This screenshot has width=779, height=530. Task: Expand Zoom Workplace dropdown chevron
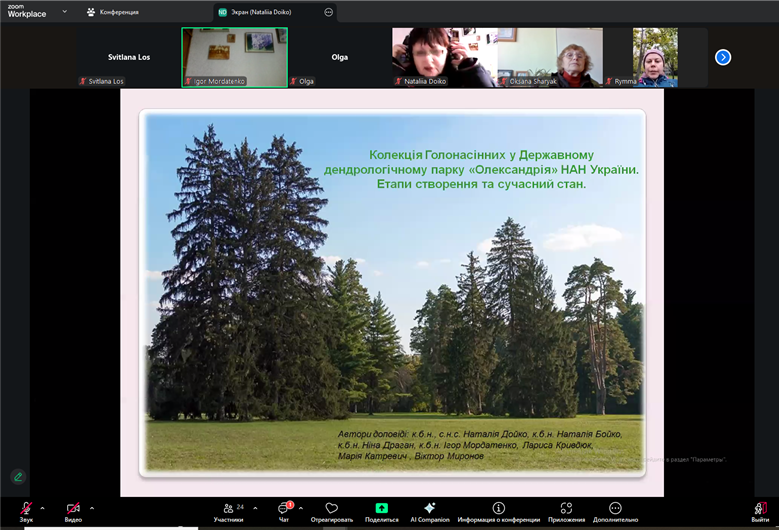click(x=64, y=12)
